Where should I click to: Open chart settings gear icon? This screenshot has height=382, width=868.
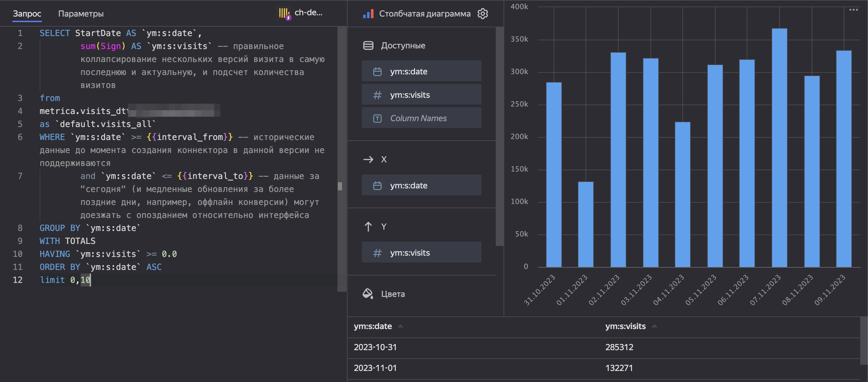[x=482, y=14]
